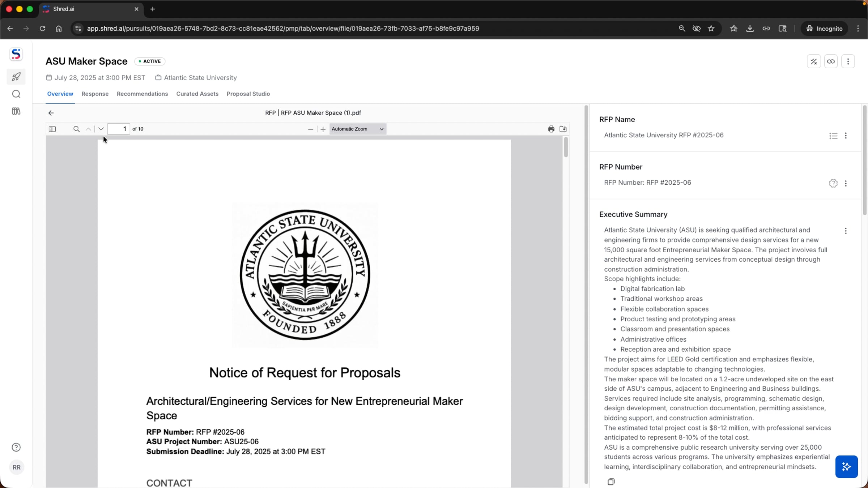
Task: Open the Recommendations tab
Action: pos(142,94)
